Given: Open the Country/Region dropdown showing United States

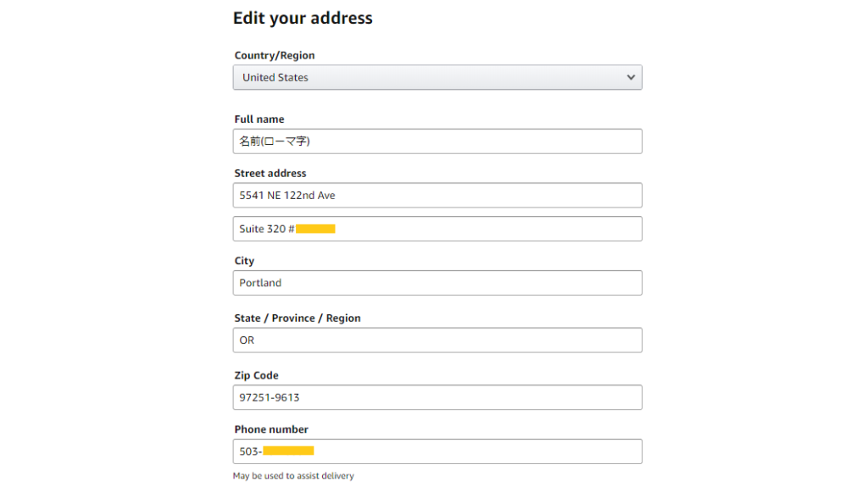Looking at the screenshot, I should [437, 77].
